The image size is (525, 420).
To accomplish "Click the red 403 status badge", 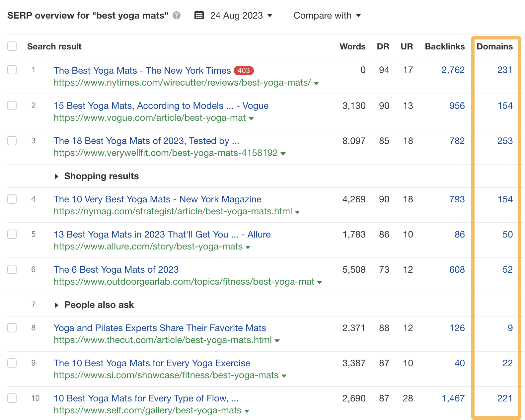I will click(243, 70).
